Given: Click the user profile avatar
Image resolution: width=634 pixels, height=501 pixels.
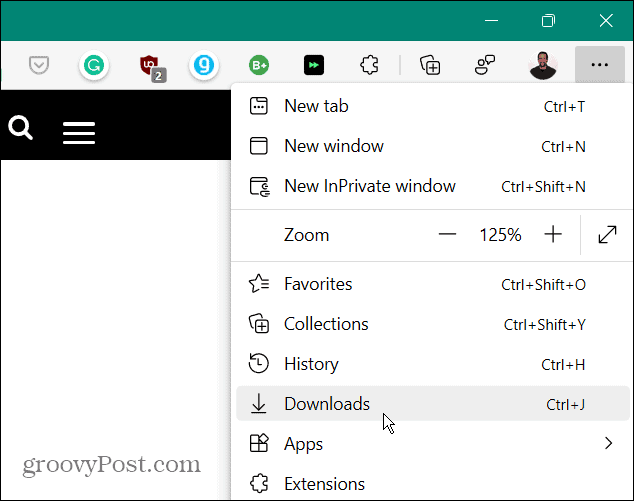Looking at the screenshot, I should pyautogui.click(x=544, y=66).
